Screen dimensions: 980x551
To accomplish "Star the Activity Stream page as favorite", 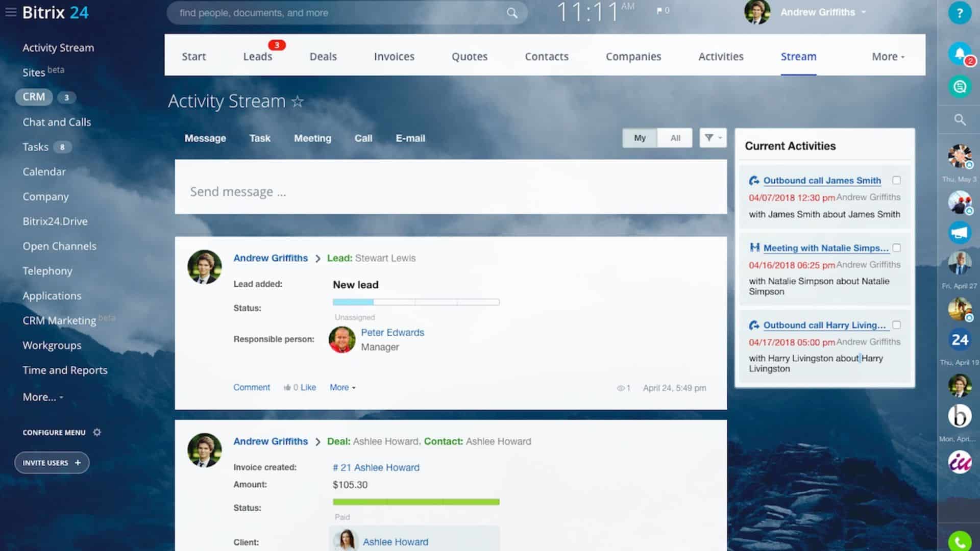I will (x=298, y=102).
